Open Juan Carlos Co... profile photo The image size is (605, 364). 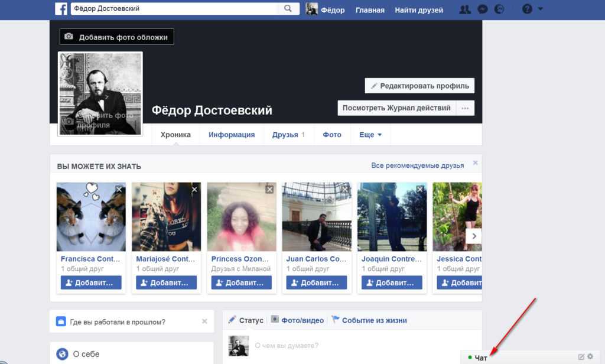point(317,217)
